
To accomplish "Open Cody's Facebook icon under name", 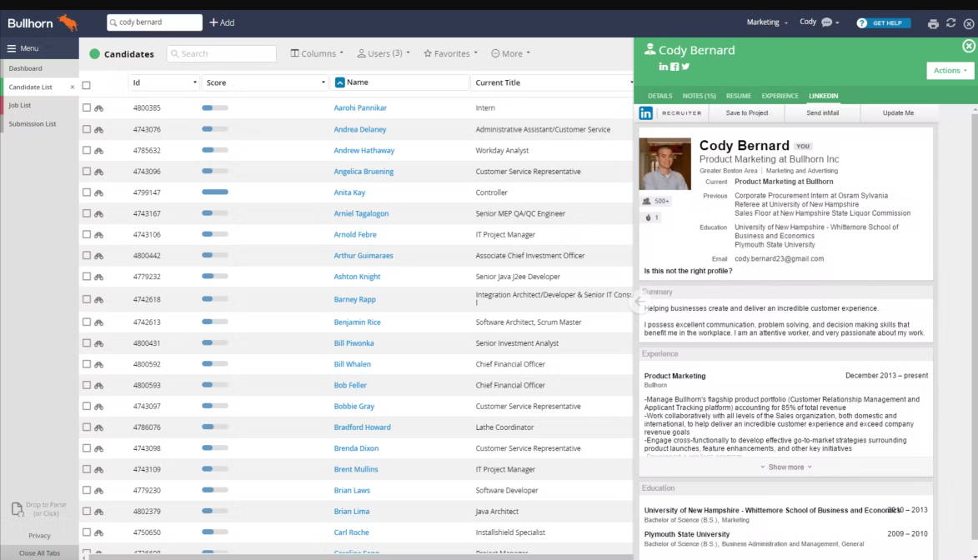I will [675, 67].
